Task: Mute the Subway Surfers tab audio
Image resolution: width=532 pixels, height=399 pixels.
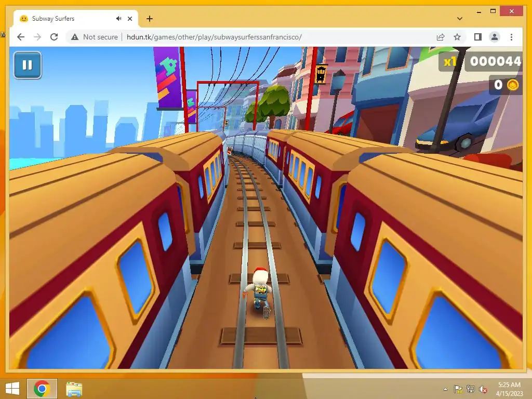Action: 118,19
